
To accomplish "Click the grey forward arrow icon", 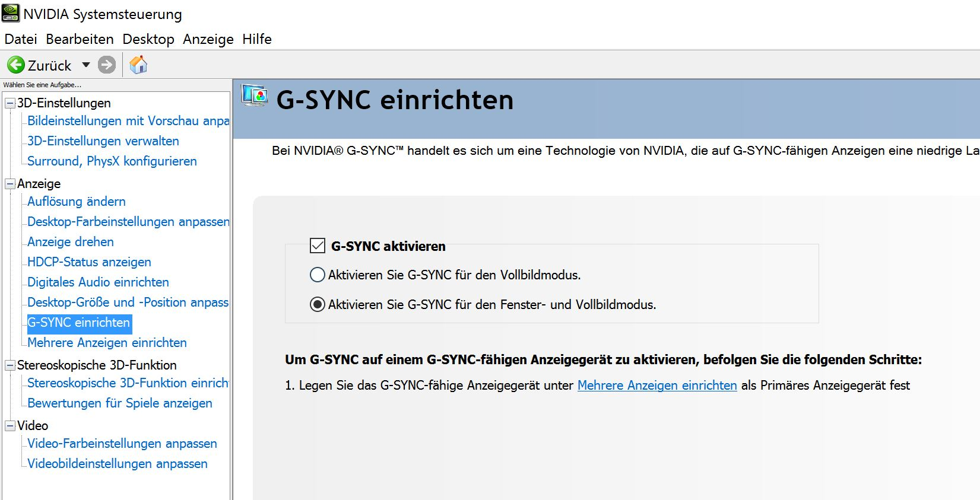I will 107,65.
